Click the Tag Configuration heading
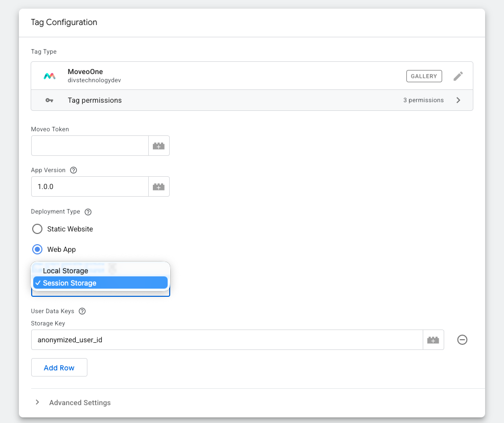 64,22
